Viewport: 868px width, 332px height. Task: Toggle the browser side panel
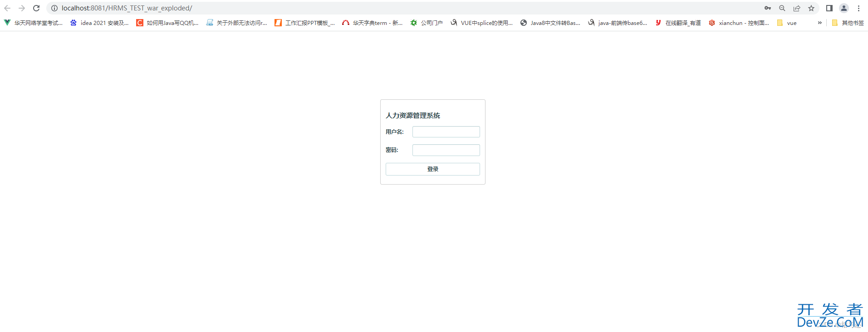[829, 8]
